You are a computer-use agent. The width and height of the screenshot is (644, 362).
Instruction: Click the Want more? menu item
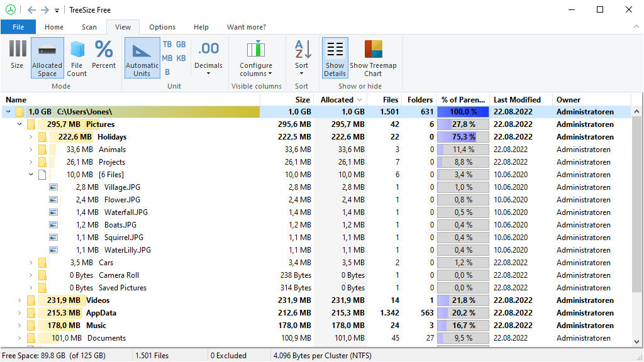coord(246,27)
